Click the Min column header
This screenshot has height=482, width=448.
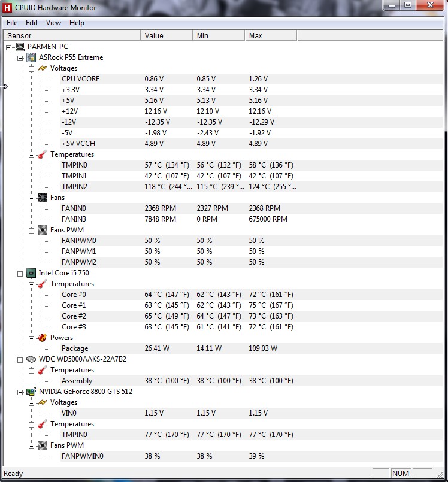point(219,36)
